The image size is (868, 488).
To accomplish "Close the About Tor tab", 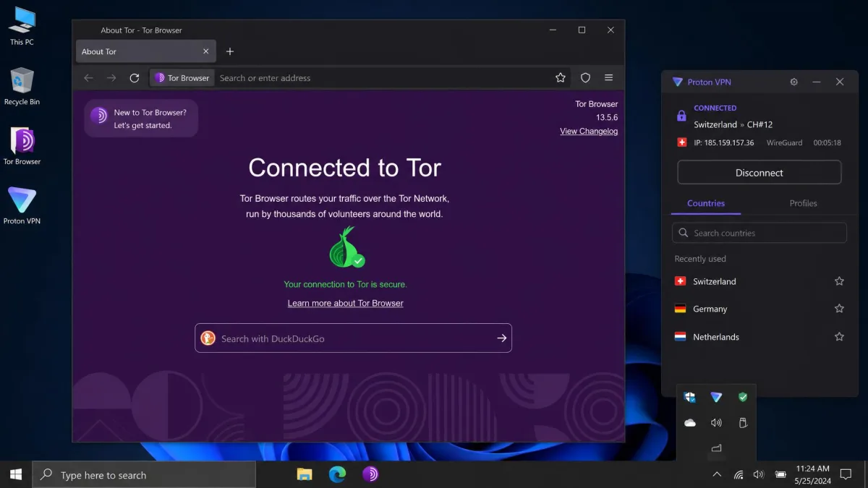I will tap(206, 51).
